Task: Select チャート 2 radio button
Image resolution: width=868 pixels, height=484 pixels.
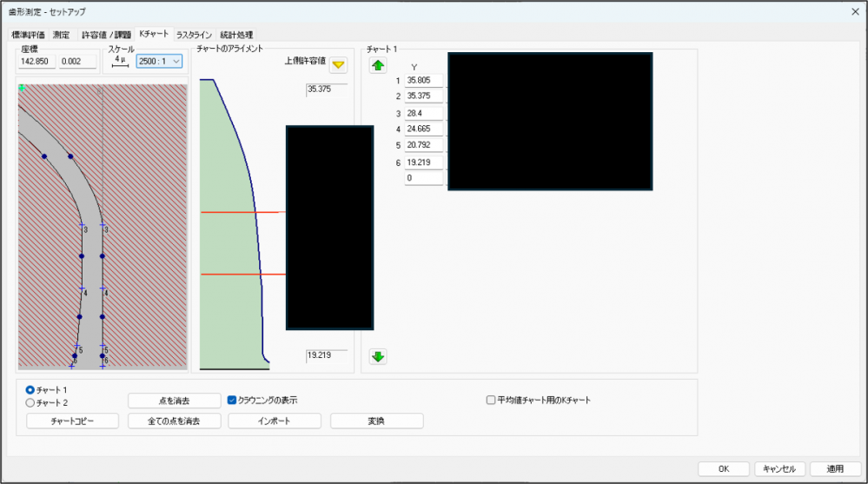Action: (30, 403)
